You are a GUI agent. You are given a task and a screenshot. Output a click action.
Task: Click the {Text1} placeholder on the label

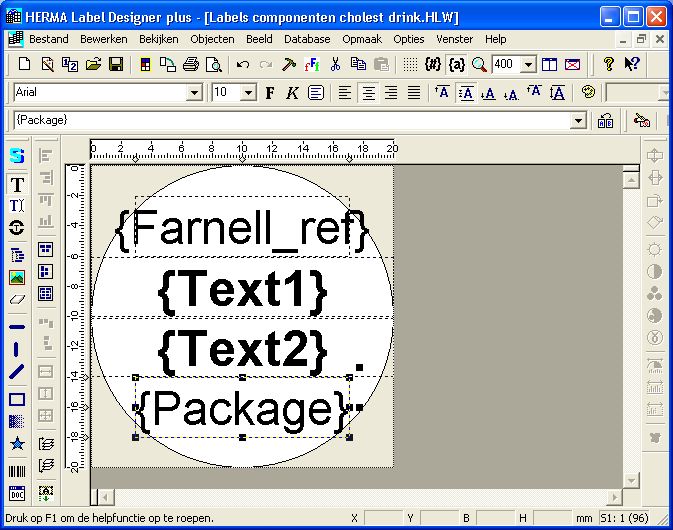click(242, 289)
